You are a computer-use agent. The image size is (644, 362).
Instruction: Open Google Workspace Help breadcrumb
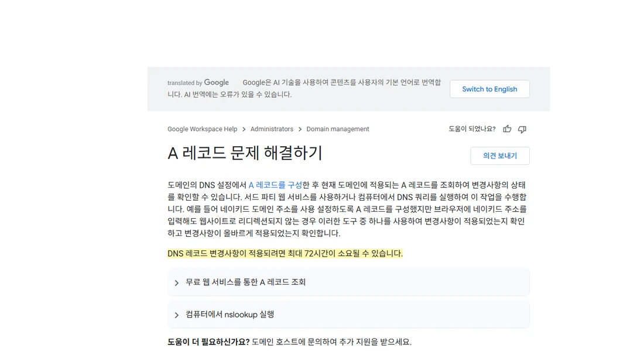click(202, 129)
